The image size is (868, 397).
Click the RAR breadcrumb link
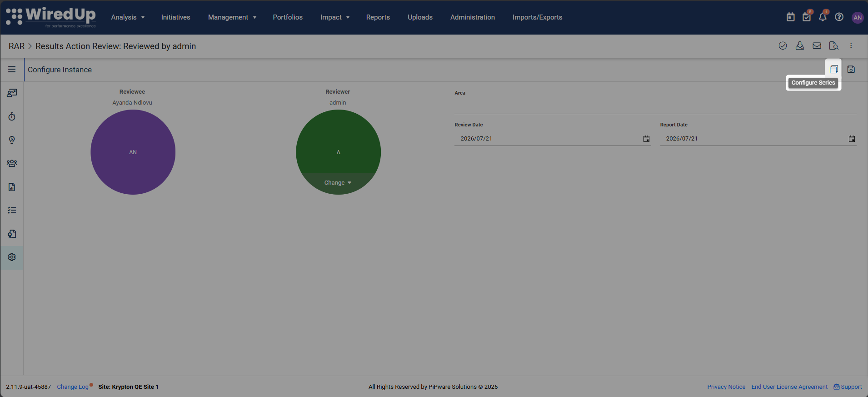pos(17,46)
